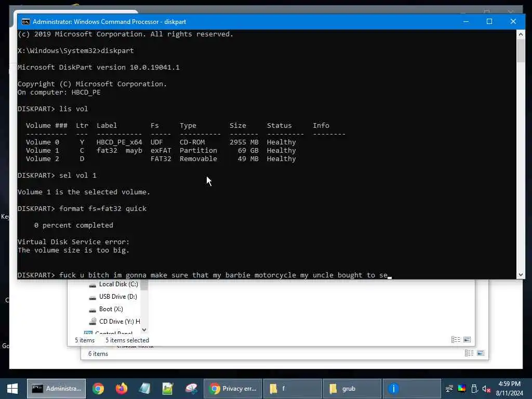Click the Volume 2 FAT32 Removable row

tap(161, 159)
